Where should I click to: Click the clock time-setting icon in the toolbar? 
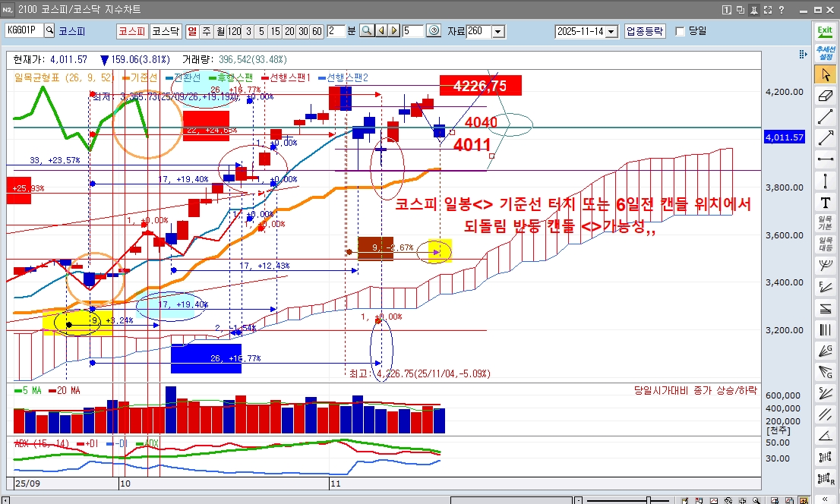(433, 30)
